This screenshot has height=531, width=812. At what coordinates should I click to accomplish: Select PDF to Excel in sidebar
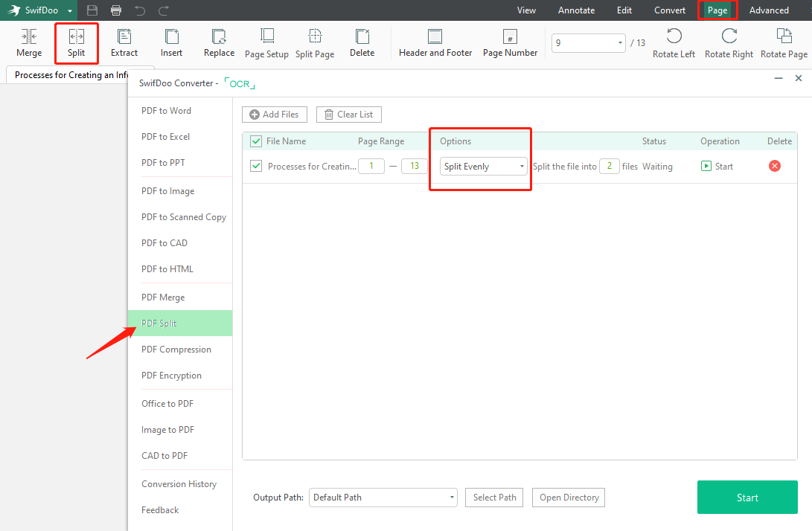click(166, 137)
